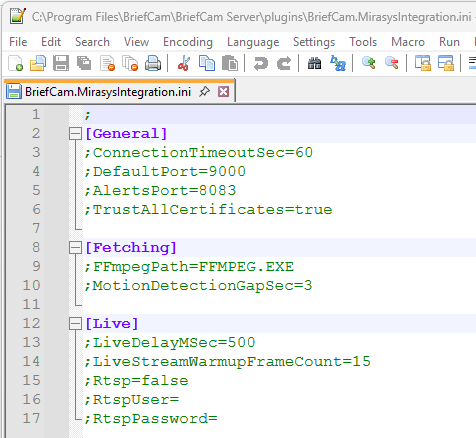
Task: Open the Search menu
Action: click(92, 42)
